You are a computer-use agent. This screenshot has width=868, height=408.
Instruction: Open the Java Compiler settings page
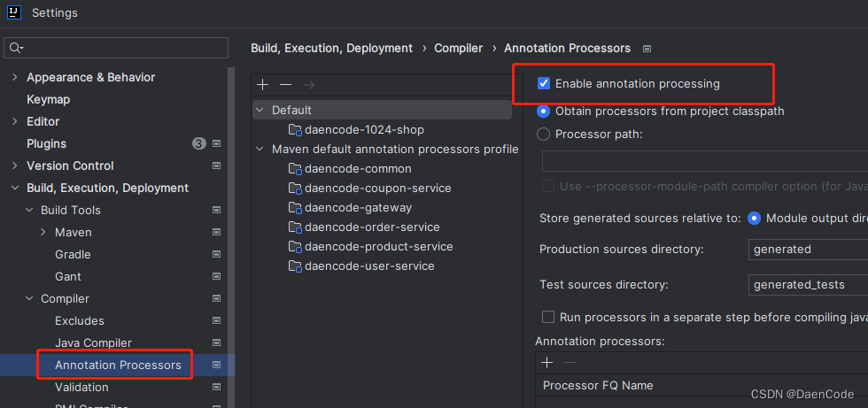(x=93, y=343)
